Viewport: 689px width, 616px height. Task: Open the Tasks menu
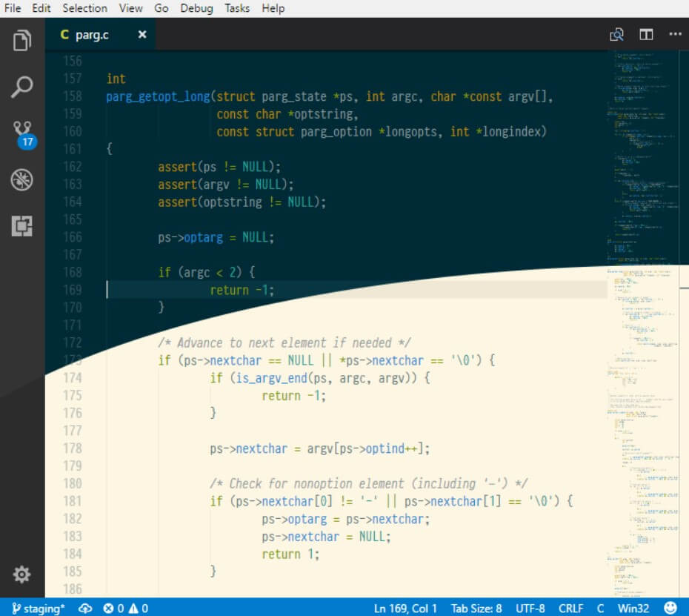(237, 8)
